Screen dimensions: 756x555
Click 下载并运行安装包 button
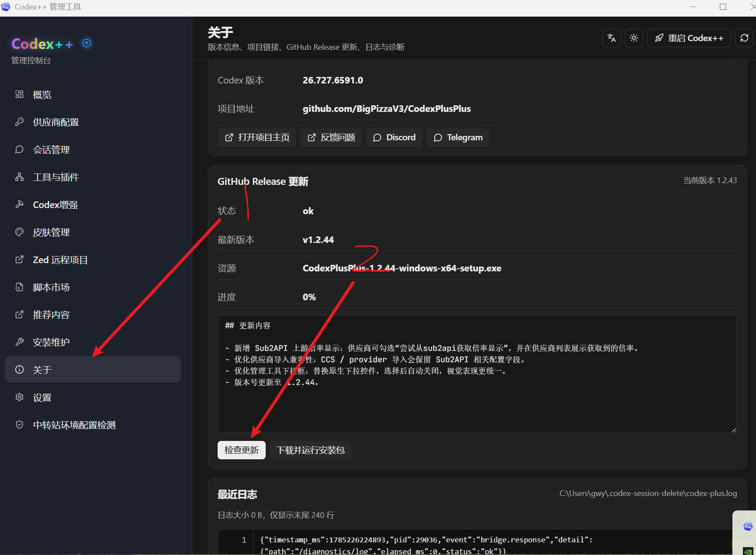311,450
